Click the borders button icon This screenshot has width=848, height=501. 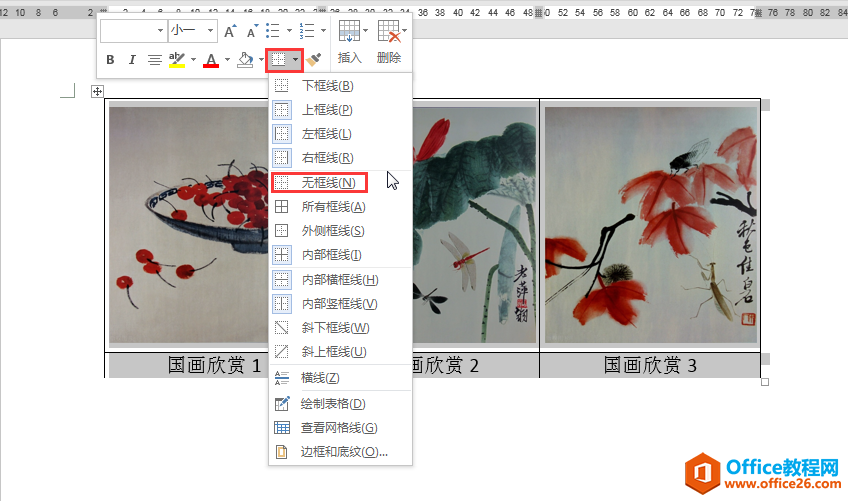pyautogui.click(x=279, y=60)
